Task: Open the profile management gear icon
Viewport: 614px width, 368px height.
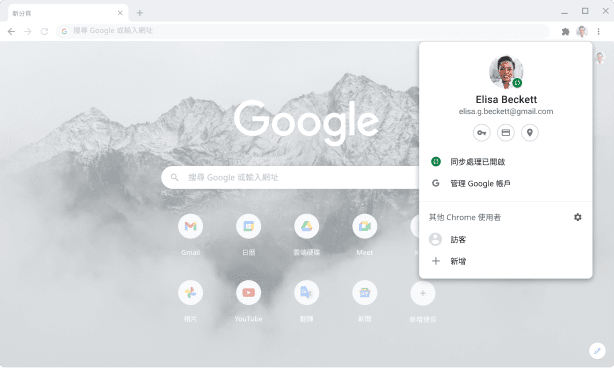Action: click(578, 217)
